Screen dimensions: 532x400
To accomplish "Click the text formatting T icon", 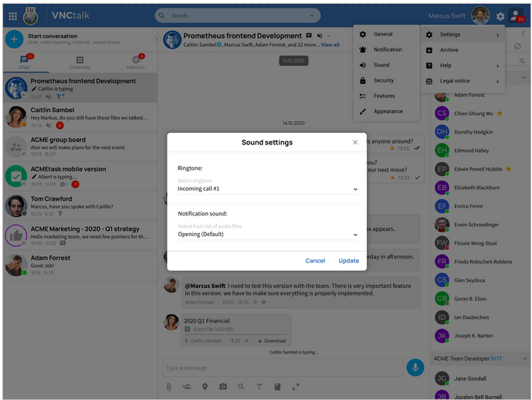I will [x=259, y=387].
